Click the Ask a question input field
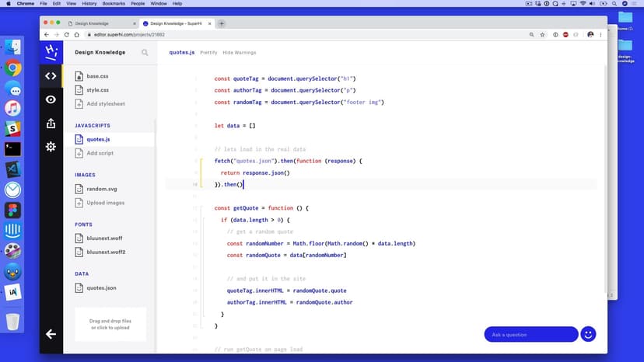The width and height of the screenshot is (644, 362). [530, 334]
